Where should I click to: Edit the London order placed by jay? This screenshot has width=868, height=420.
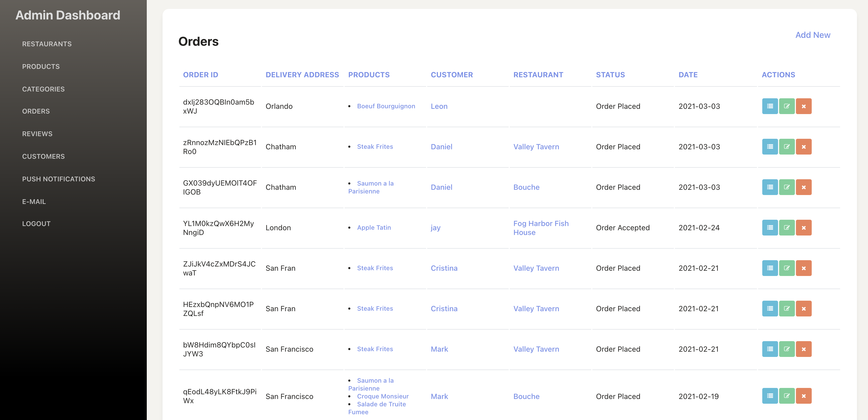tap(786, 228)
